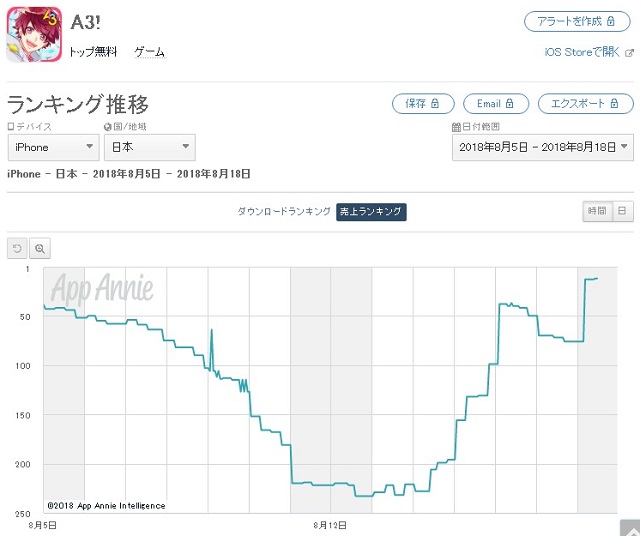Click the calendar icon beside 日付範囲
The height and width of the screenshot is (536, 640).
point(456,127)
